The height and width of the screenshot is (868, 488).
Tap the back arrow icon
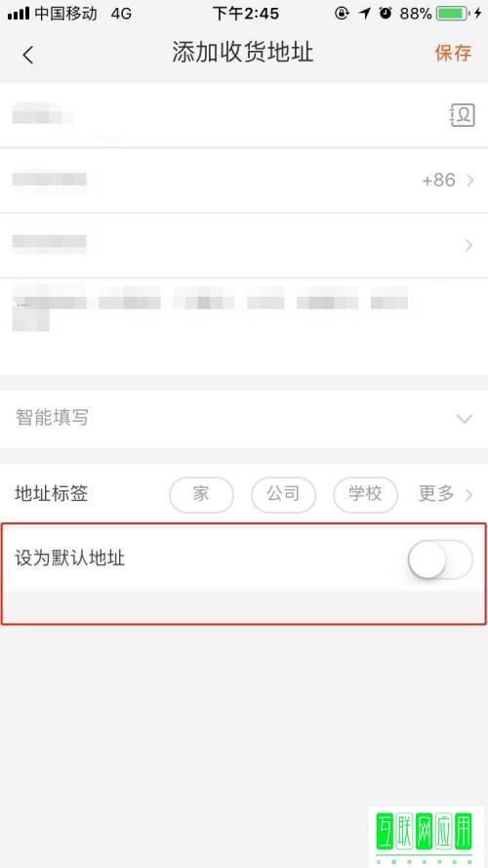coord(28,55)
